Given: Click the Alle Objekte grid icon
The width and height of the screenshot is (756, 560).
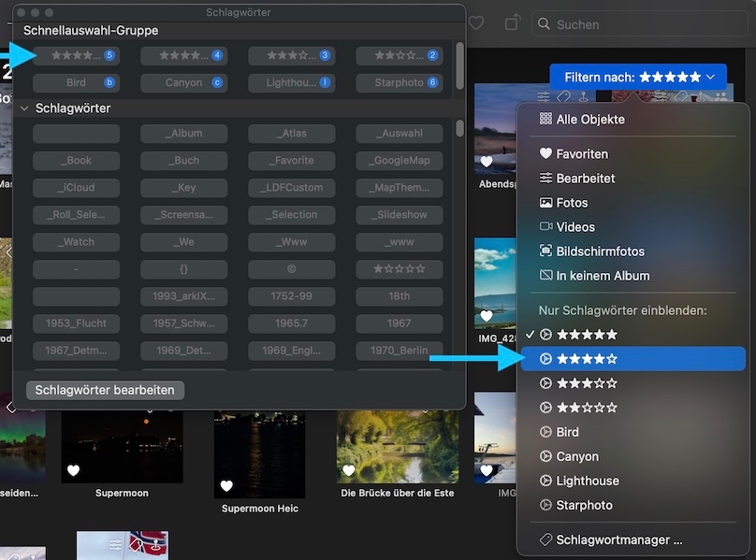Looking at the screenshot, I should [x=546, y=120].
